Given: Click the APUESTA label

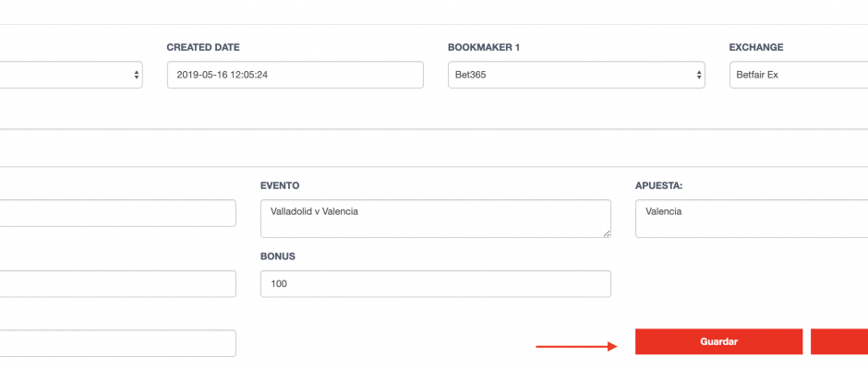Looking at the screenshot, I should (658, 185).
